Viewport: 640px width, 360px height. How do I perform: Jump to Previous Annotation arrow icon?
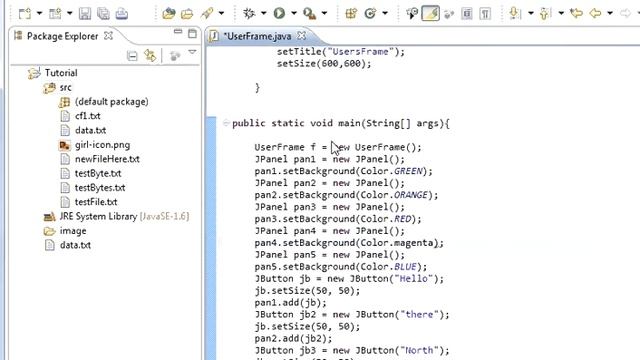(x=545, y=13)
